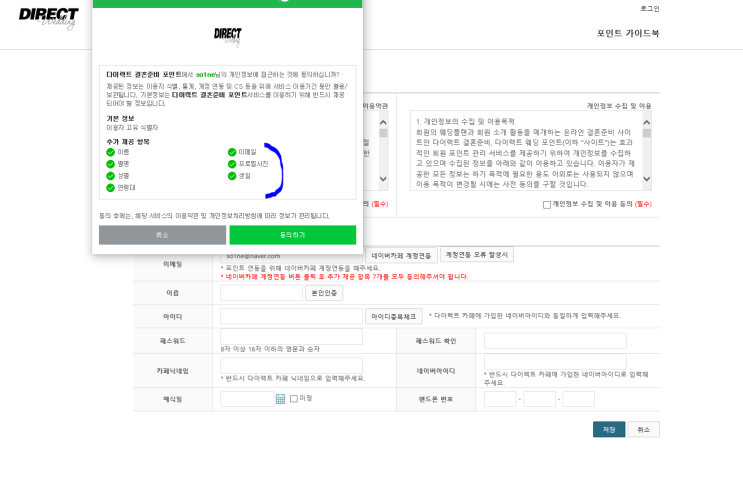The width and height of the screenshot is (743, 500).
Task: Click the 기본 정보 heading in the dialog
Action: (120, 118)
